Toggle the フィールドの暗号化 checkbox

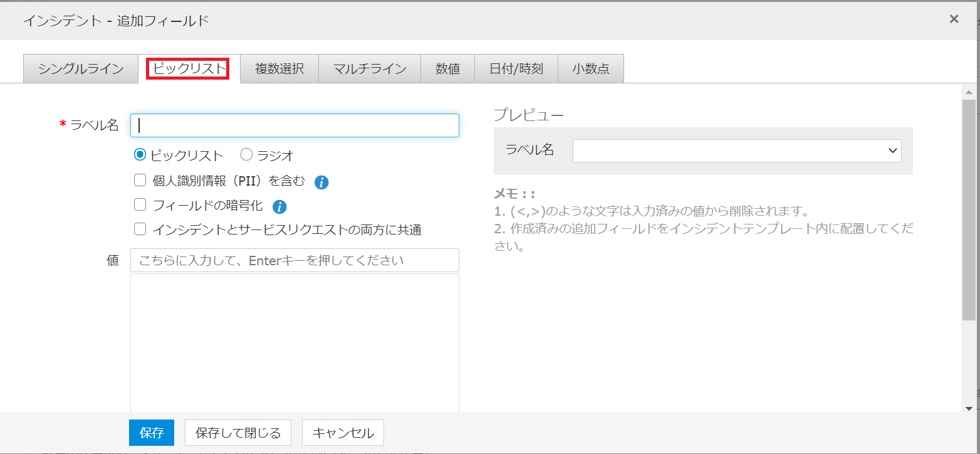click(140, 205)
